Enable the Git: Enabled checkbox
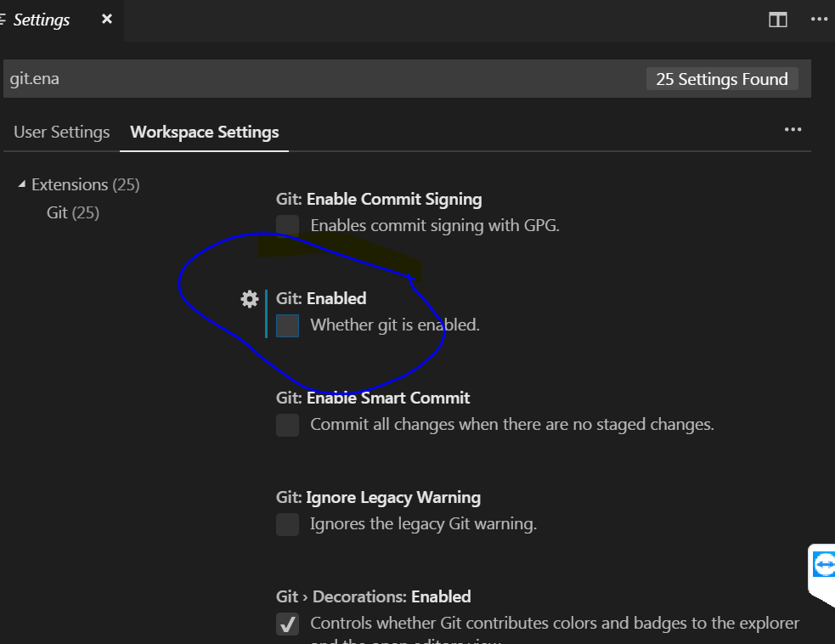This screenshot has width=835, height=644. click(287, 325)
